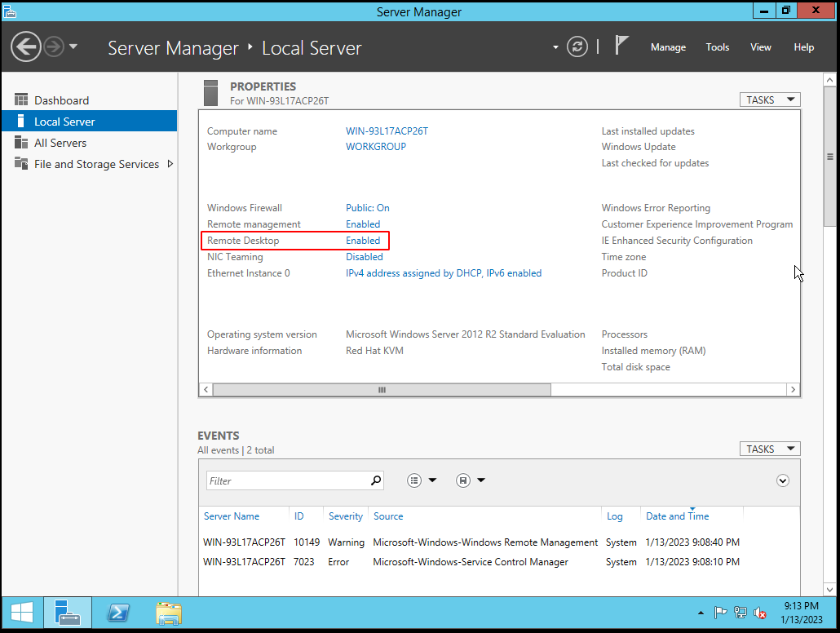Select Dashboard in the sidebar
The width and height of the screenshot is (840, 633).
pos(61,100)
